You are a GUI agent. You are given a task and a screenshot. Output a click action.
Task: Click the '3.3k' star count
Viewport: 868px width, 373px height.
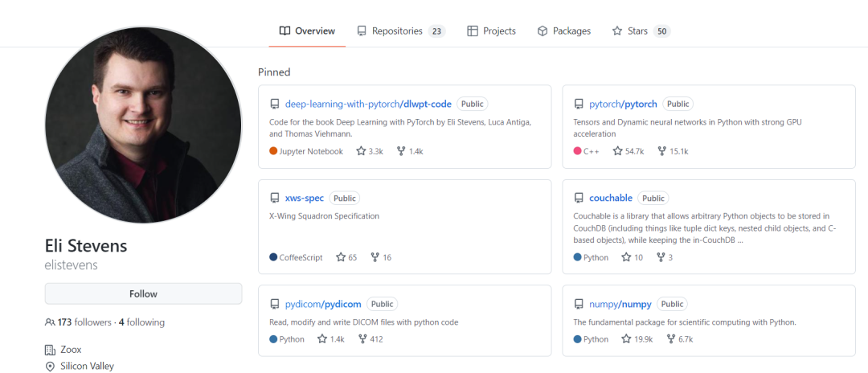click(x=376, y=151)
